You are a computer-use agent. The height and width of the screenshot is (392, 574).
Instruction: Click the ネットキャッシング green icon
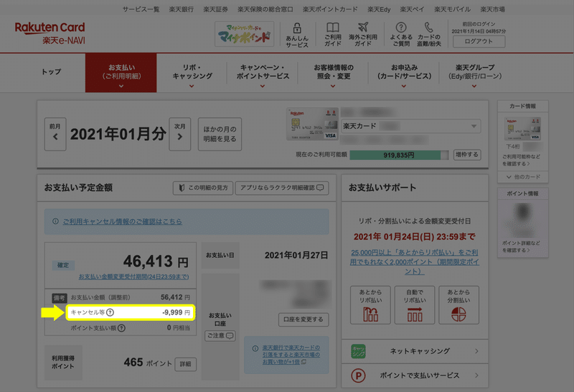click(x=358, y=351)
